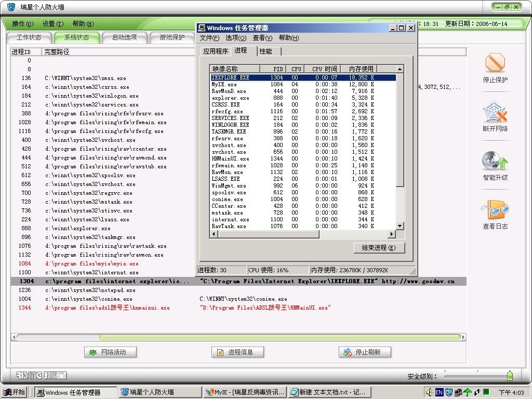Open the 选项 menu in Task Manager
Image resolution: width=532 pixels, height=399 pixels.
click(236, 37)
